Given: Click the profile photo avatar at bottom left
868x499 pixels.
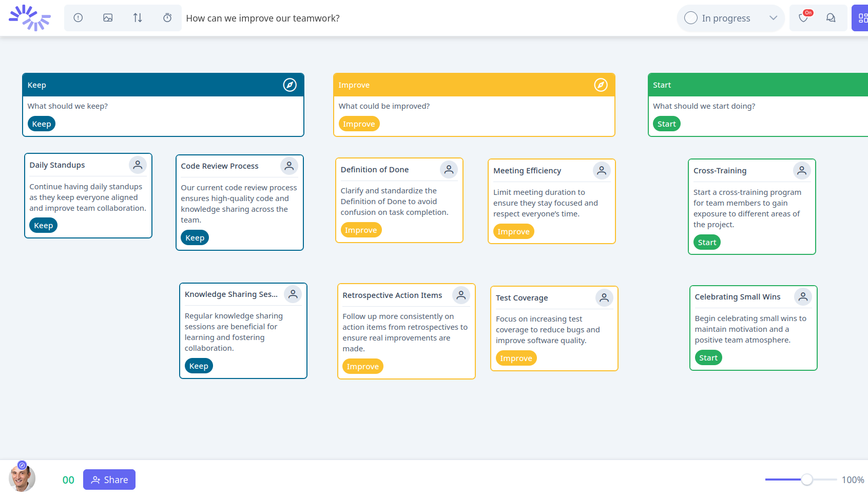Looking at the screenshot, I should point(22,478).
